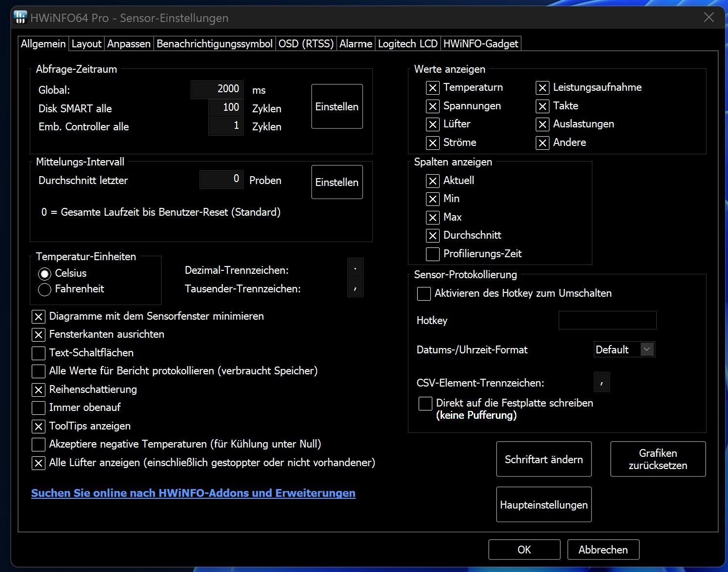Click the Schriftart ändern button
Image resolution: width=728 pixels, height=572 pixels.
tap(544, 459)
